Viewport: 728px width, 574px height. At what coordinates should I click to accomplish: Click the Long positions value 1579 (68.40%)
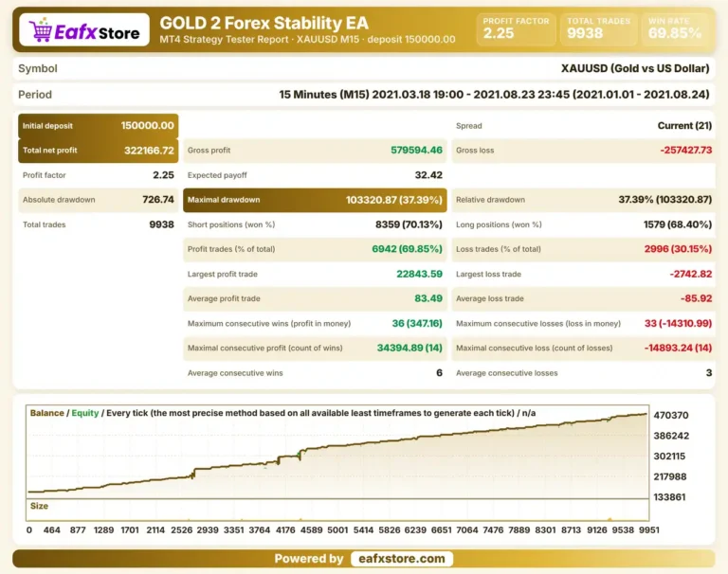678,224
